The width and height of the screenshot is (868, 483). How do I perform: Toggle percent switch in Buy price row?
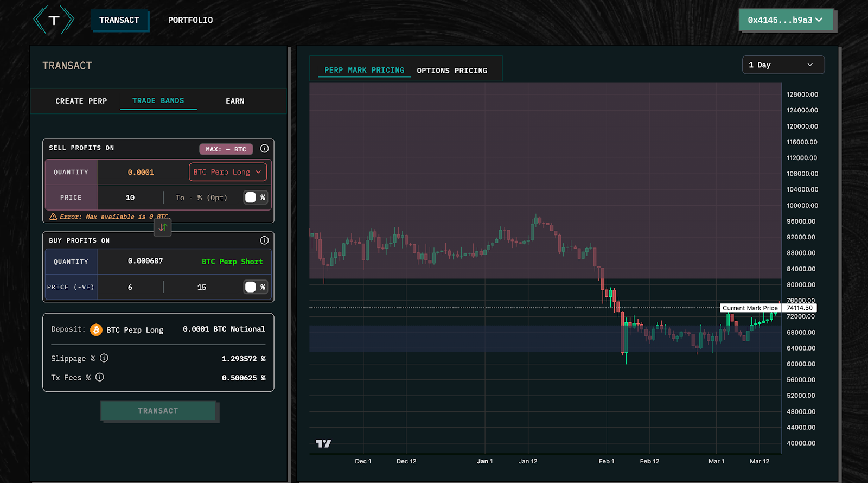pyautogui.click(x=255, y=287)
